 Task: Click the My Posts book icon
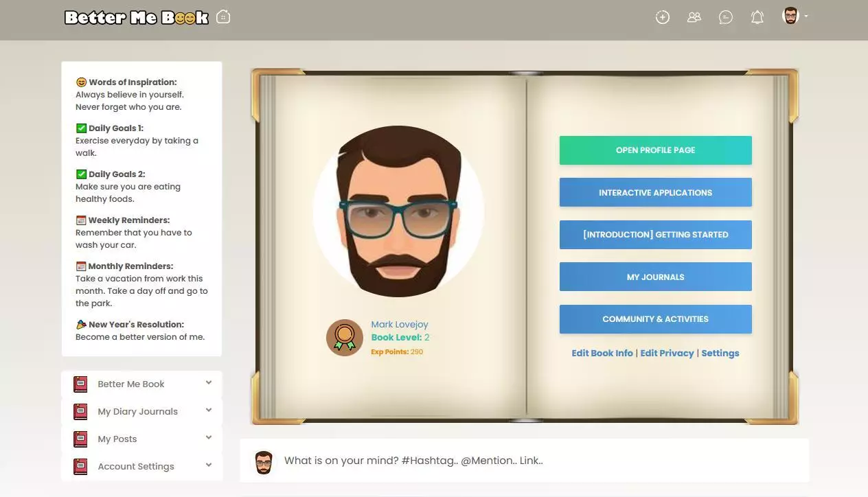[x=80, y=439]
